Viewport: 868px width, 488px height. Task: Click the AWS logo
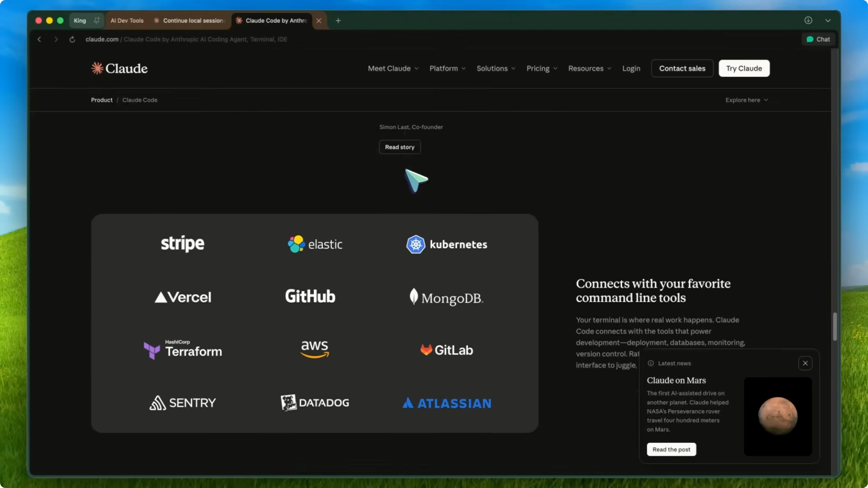[314, 349]
